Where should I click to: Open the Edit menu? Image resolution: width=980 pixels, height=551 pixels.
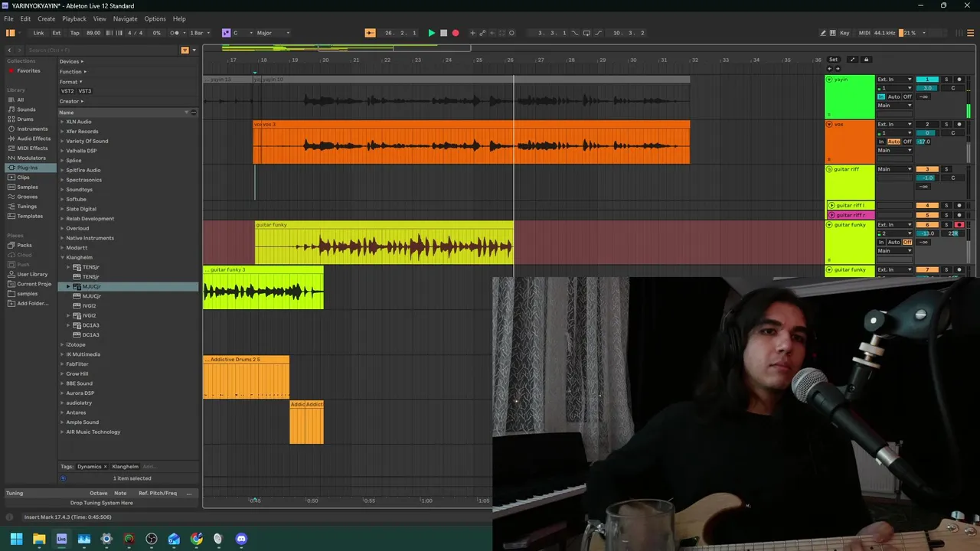click(25, 18)
